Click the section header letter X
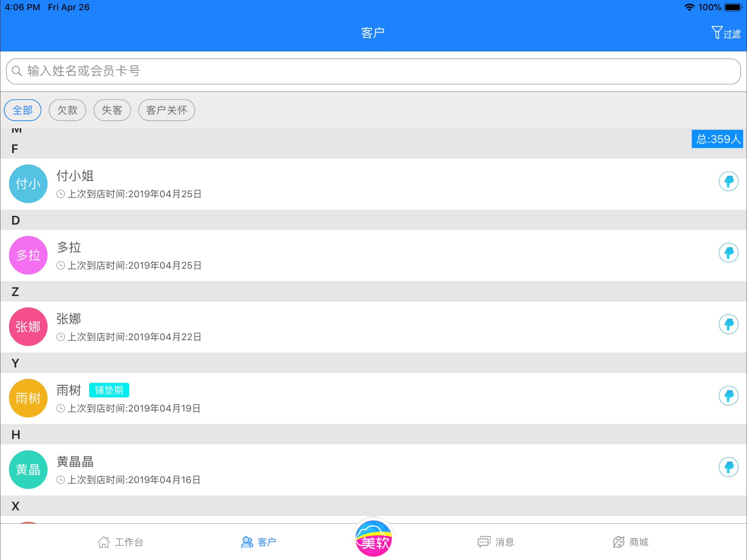Image resolution: width=747 pixels, height=560 pixels. [x=15, y=506]
